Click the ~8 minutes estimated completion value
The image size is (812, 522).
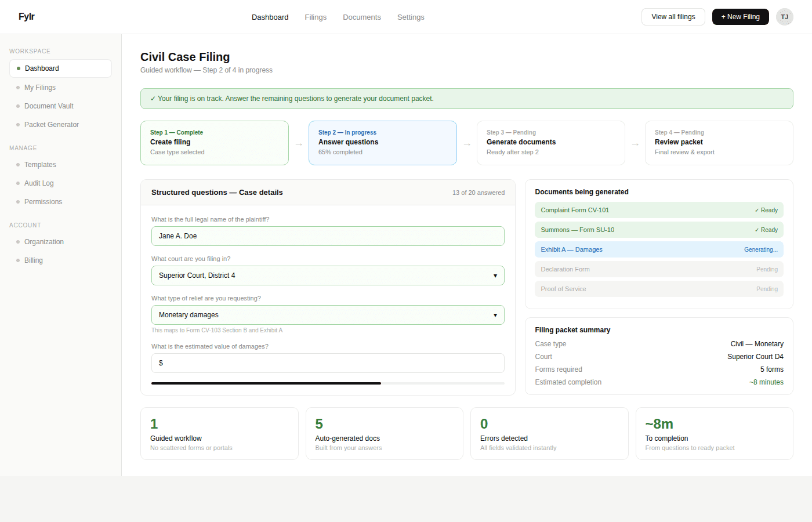(766, 382)
